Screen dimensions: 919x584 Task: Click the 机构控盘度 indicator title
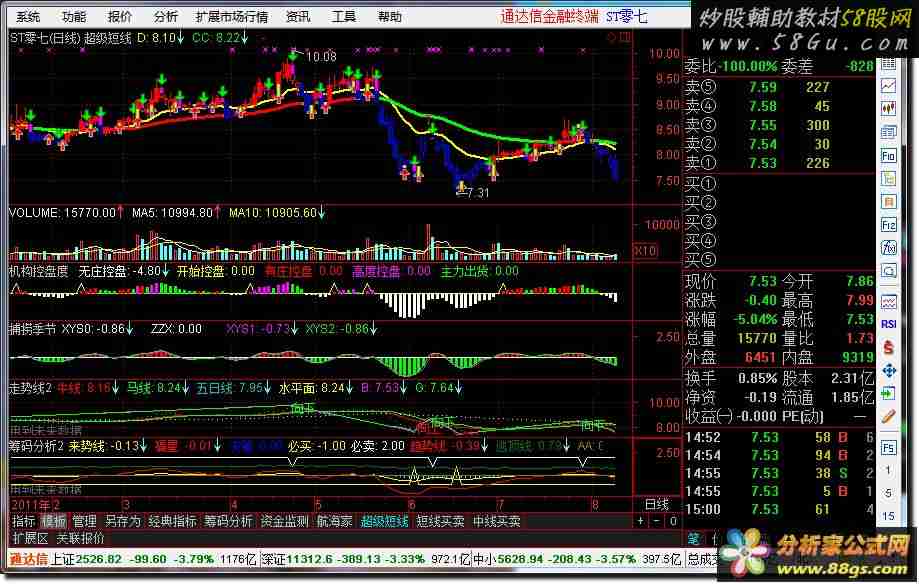point(39,271)
